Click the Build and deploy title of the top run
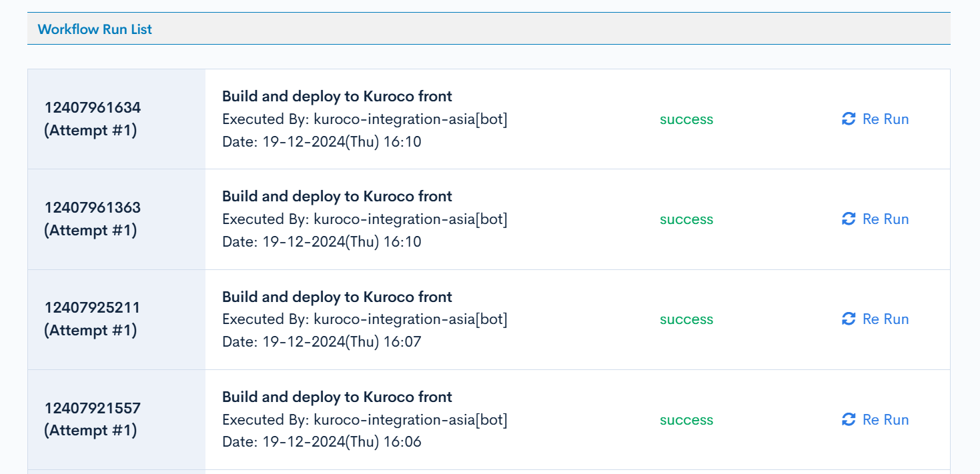Viewport: 980px width, 474px height. pos(337,96)
